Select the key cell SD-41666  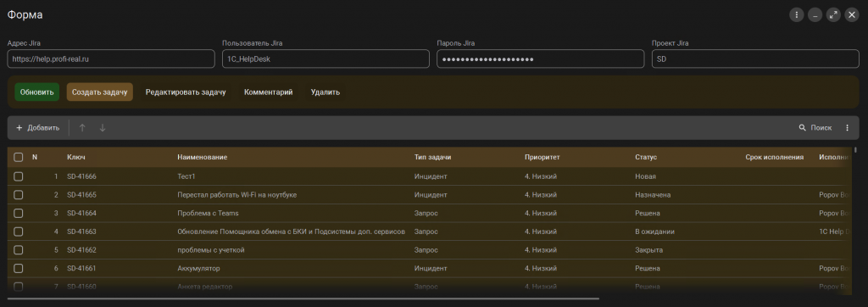click(82, 176)
